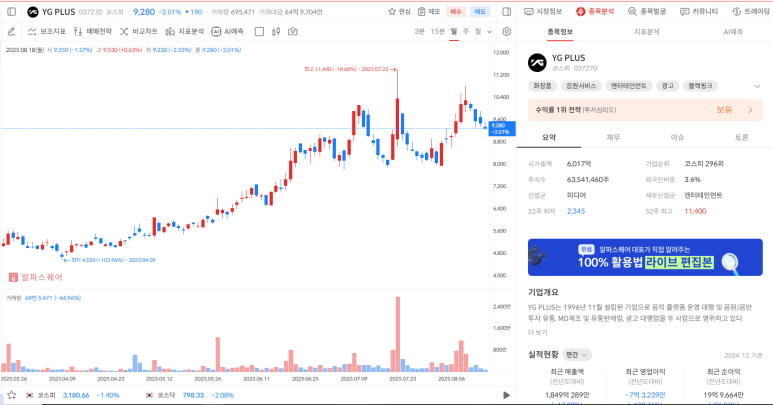Select the 일 daily interval

454,32
